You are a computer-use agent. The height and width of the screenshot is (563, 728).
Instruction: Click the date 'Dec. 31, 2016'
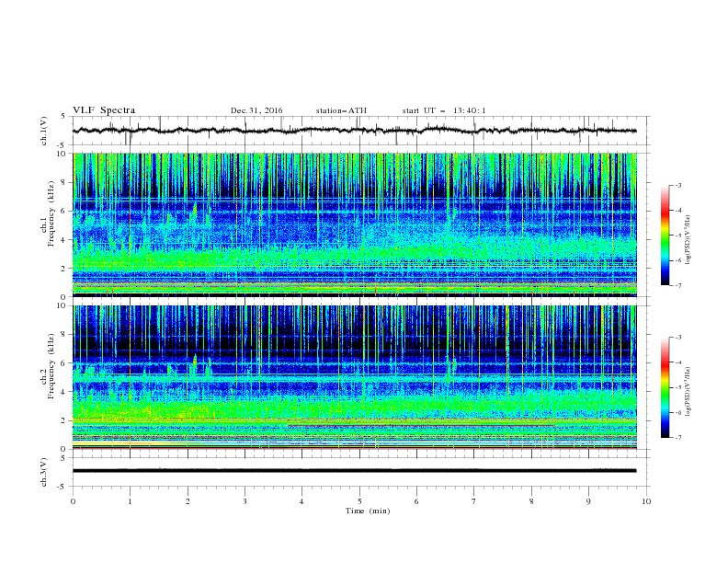point(256,110)
